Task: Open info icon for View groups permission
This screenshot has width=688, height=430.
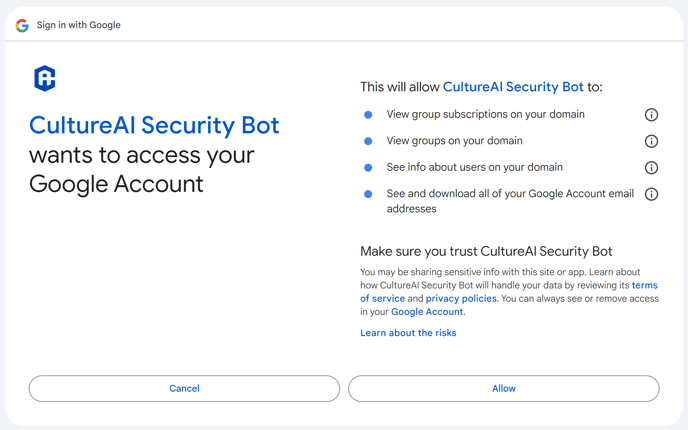Action: point(651,141)
